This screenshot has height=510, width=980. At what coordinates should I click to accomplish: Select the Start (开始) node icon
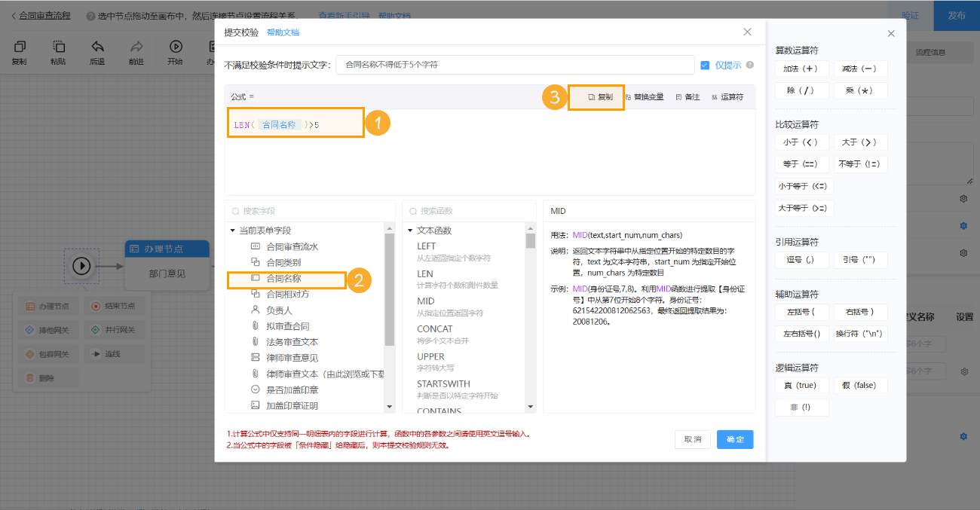(x=175, y=52)
